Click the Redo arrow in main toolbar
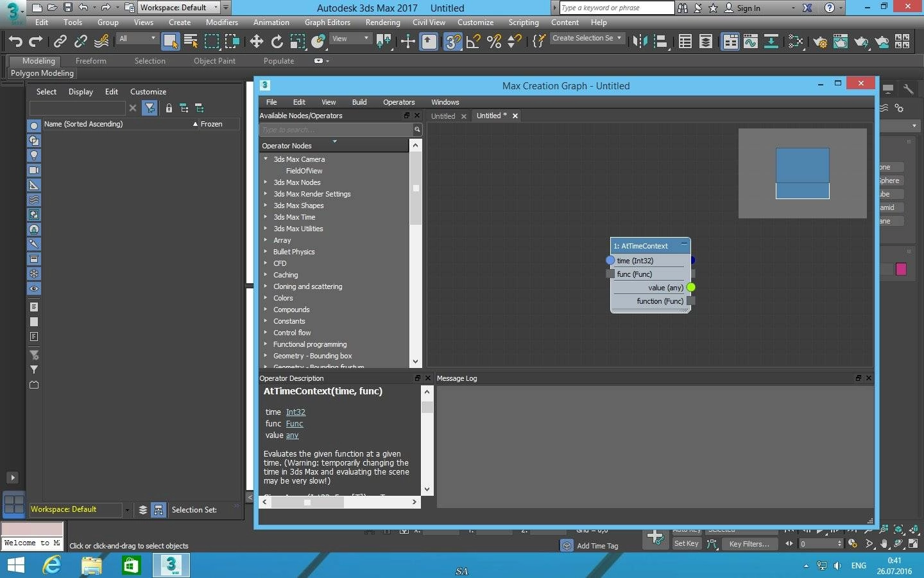Image resolution: width=924 pixels, height=578 pixels. coord(36,42)
